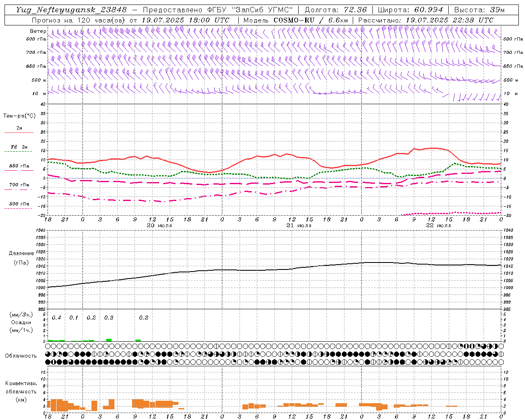
Task: Click the Конвективн. label of convective cloud panel
Action: click(21, 383)
